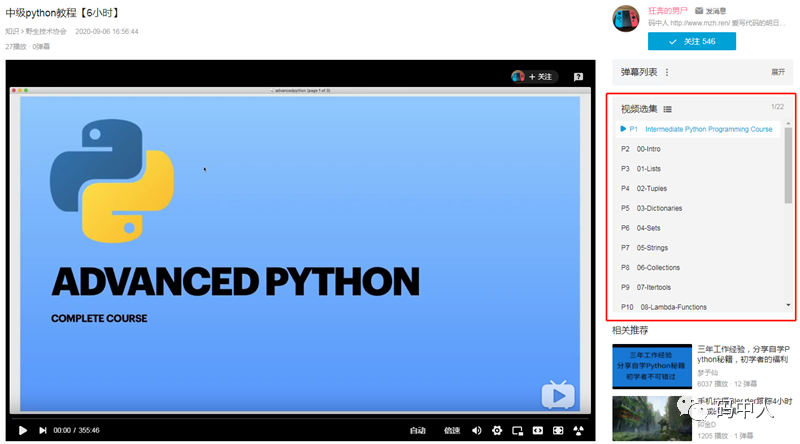Image resolution: width=800 pixels, height=444 pixels.
Task: Select episode P7 05-Strings
Action: 697,248
